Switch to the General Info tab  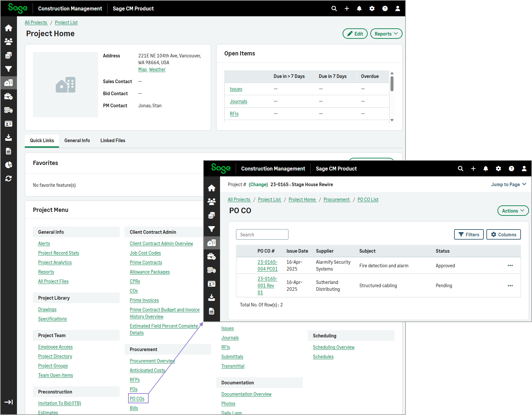pos(77,141)
